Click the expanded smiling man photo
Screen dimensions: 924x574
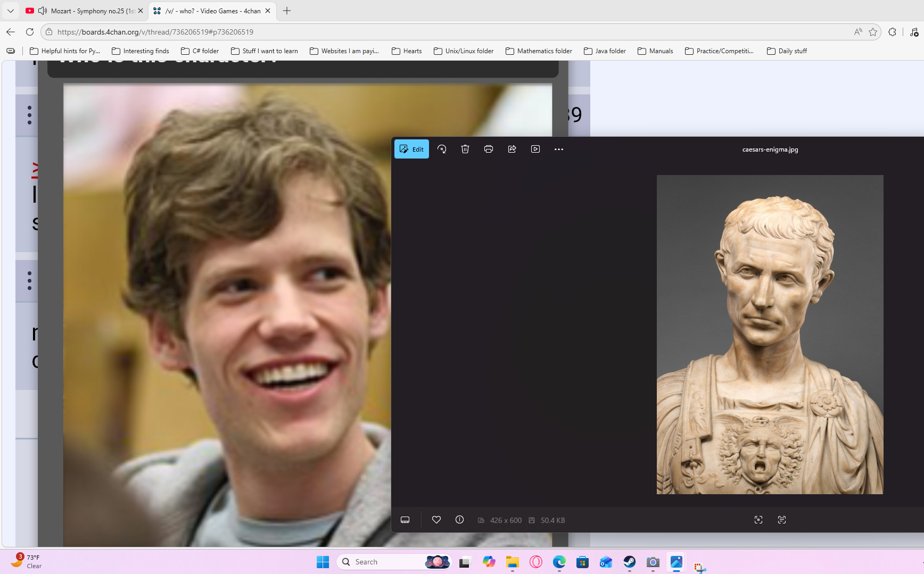pos(227,315)
